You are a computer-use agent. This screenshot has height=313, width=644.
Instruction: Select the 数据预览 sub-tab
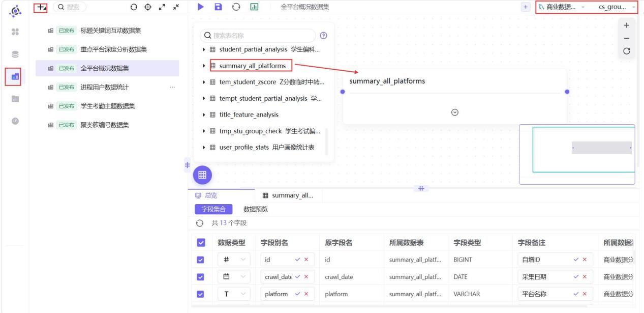coord(256,209)
